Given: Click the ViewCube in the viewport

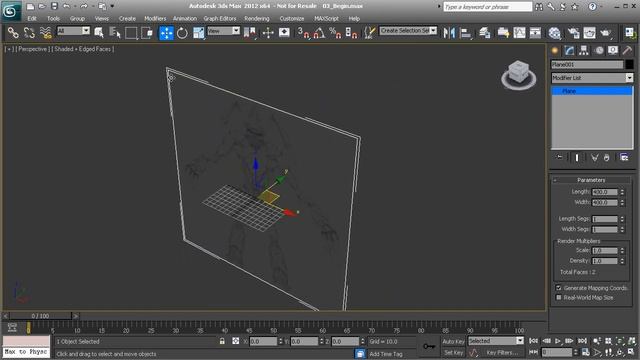Looking at the screenshot, I should pos(518,75).
